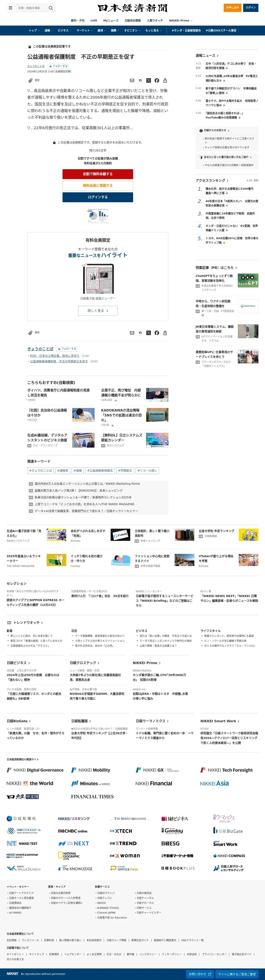Select the #リコール隠し keyword tag
The image size is (265, 980).
[x=147, y=470]
